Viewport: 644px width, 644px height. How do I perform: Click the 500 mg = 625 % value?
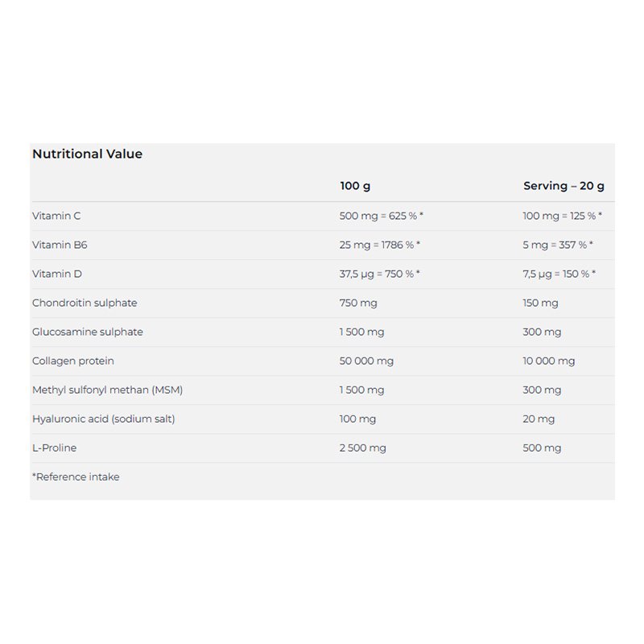coord(380,216)
